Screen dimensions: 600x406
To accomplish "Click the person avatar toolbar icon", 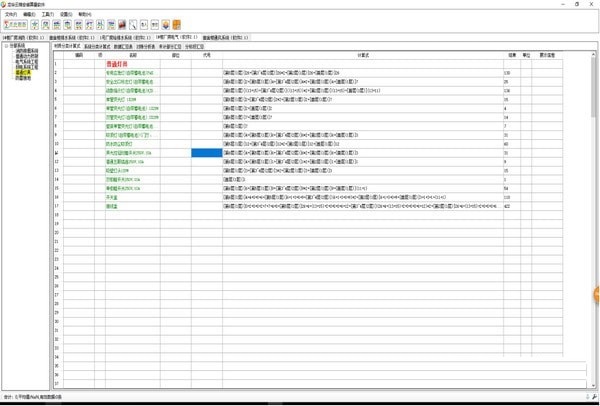I will [166, 25].
